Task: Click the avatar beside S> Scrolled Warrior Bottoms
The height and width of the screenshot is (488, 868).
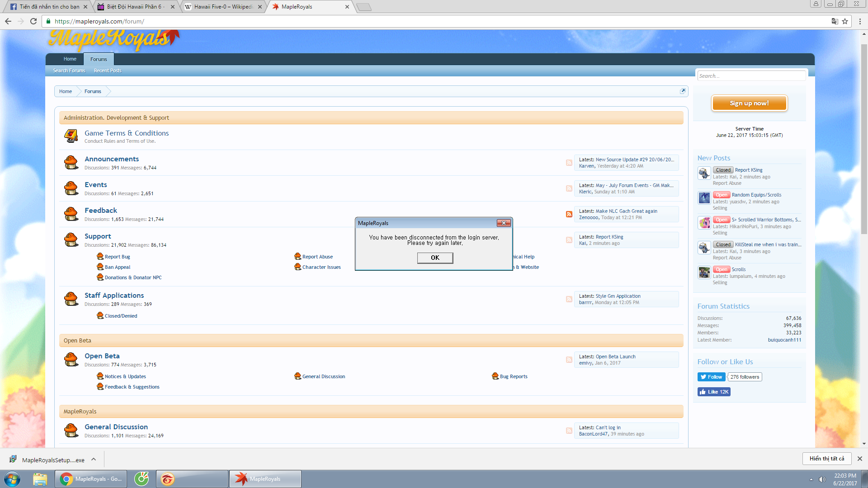Action: pyautogui.click(x=704, y=223)
